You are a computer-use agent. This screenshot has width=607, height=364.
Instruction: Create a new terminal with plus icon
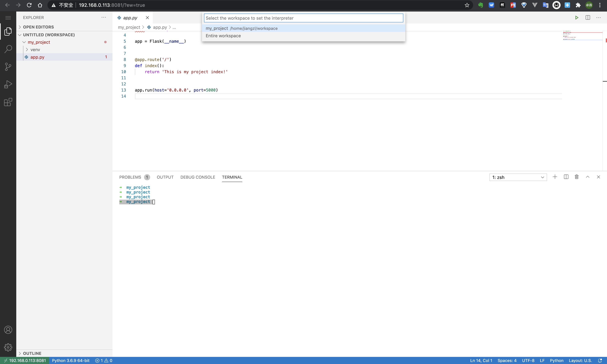[x=555, y=177]
